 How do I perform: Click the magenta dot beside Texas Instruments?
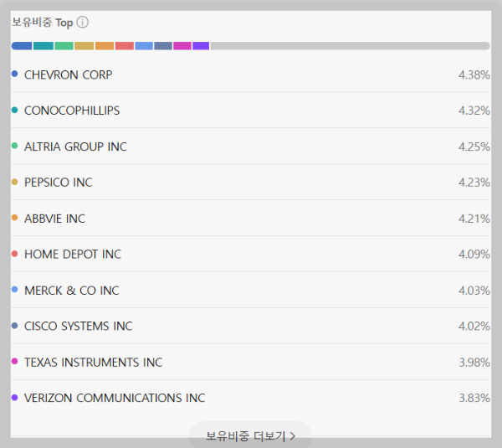click(14, 361)
